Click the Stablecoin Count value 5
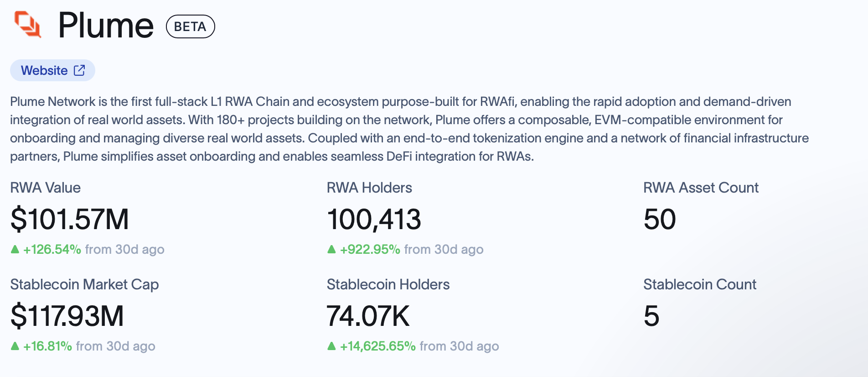The height and width of the screenshot is (377, 868). point(651,316)
